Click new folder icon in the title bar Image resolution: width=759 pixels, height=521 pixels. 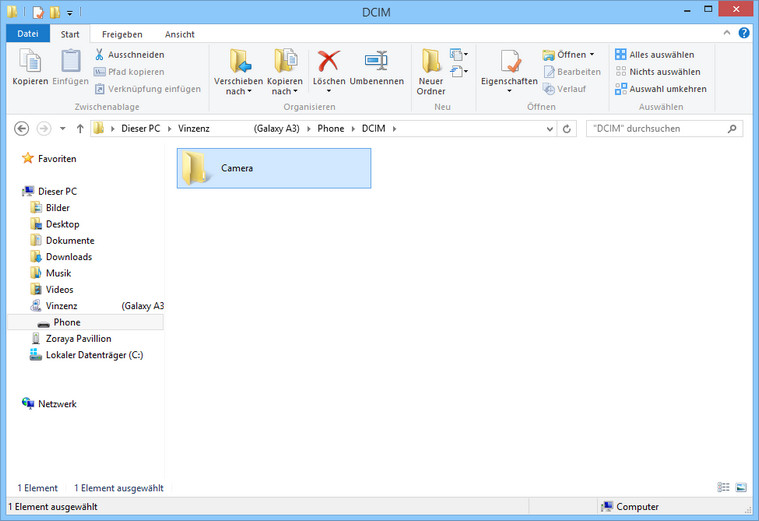[x=55, y=12]
